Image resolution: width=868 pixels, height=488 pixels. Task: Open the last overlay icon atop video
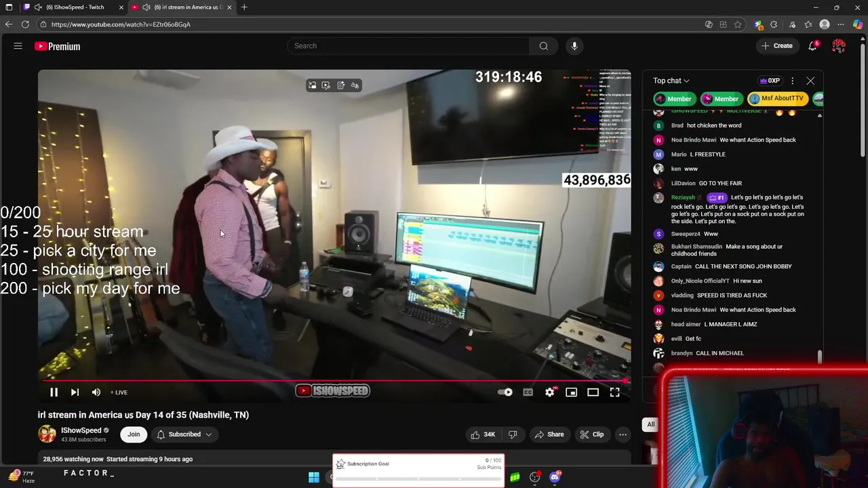tap(355, 85)
